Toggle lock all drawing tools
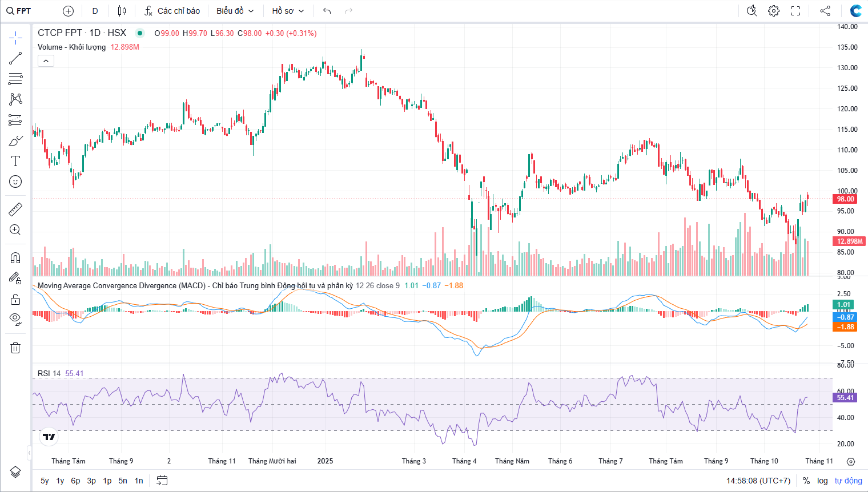This screenshot has height=492, width=868. (x=15, y=299)
